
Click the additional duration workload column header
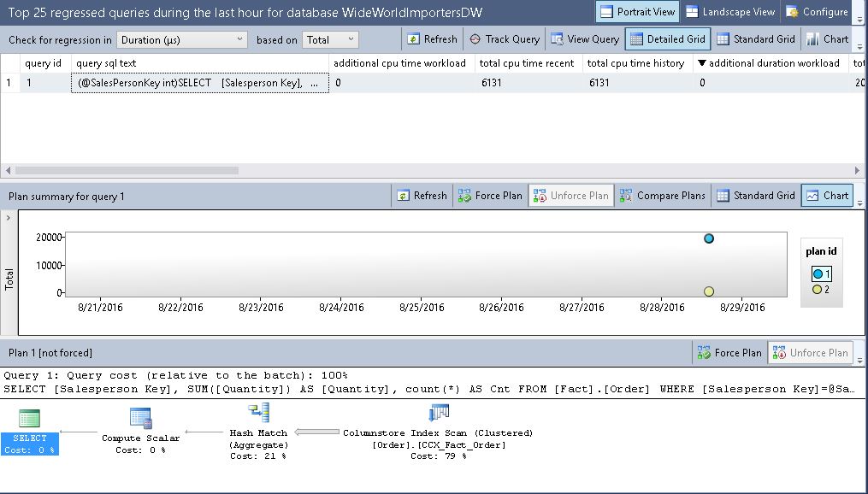[771, 63]
